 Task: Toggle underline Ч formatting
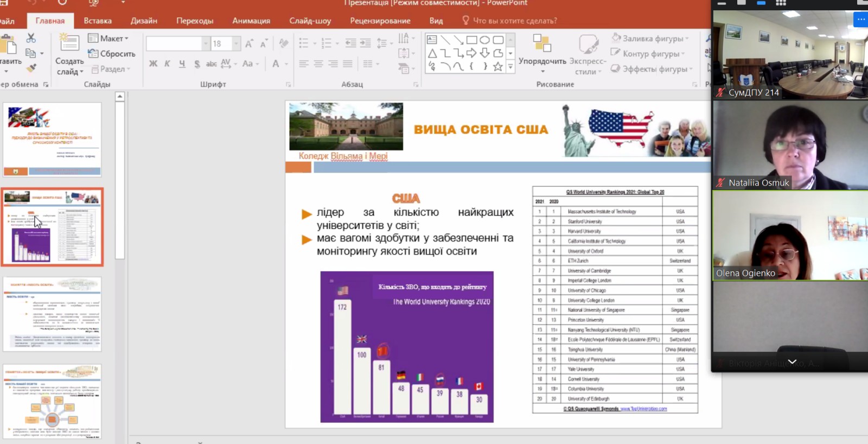182,64
